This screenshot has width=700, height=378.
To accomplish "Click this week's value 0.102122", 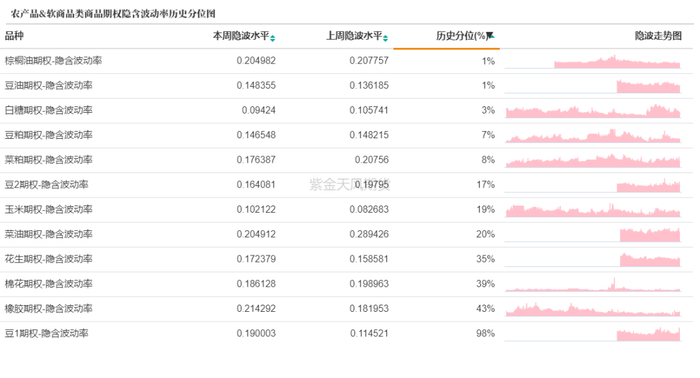I will 256,209.
